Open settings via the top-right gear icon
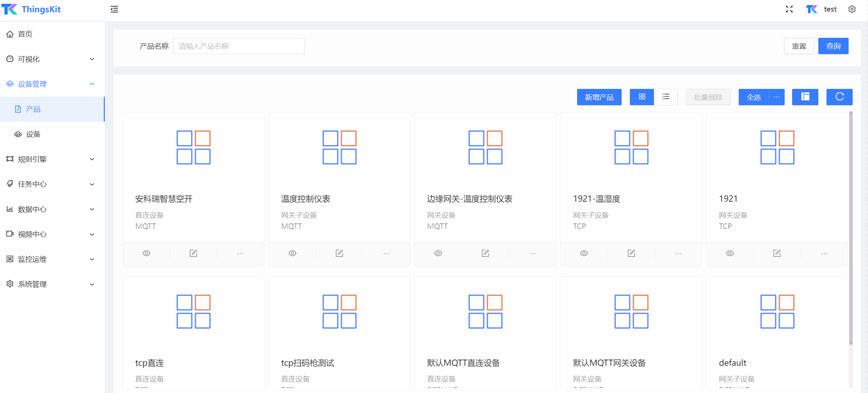The height and width of the screenshot is (393, 868). (x=852, y=9)
